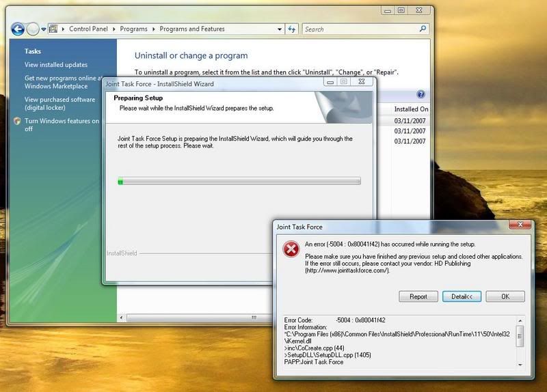
Task: Click shield icon next to Turn Windows features
Action: point(17,121)
